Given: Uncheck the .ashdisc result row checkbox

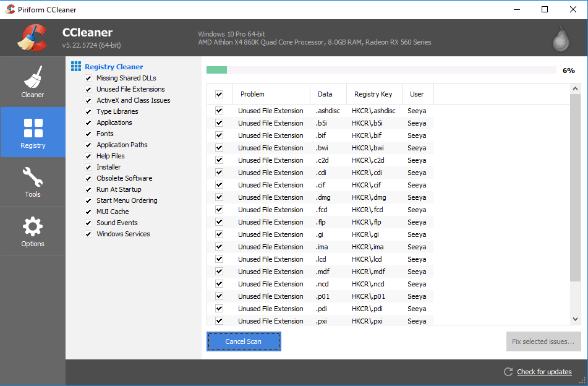Looking at the screenshot, I should (x=219, y=111).
